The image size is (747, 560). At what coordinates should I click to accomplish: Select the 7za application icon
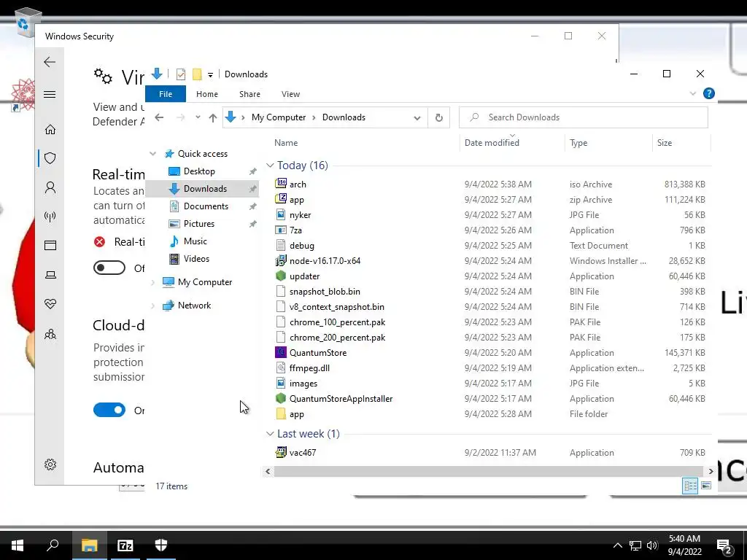tap(281, 230)
